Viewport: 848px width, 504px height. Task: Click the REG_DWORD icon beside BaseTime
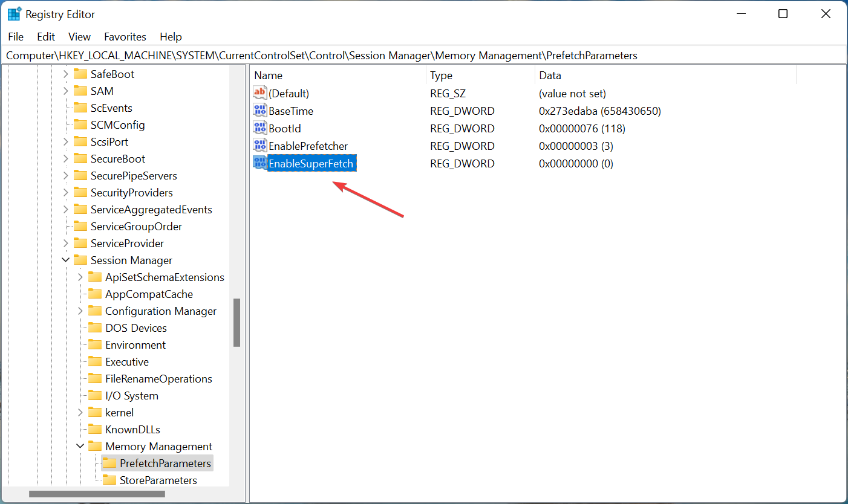click(259, 110)
